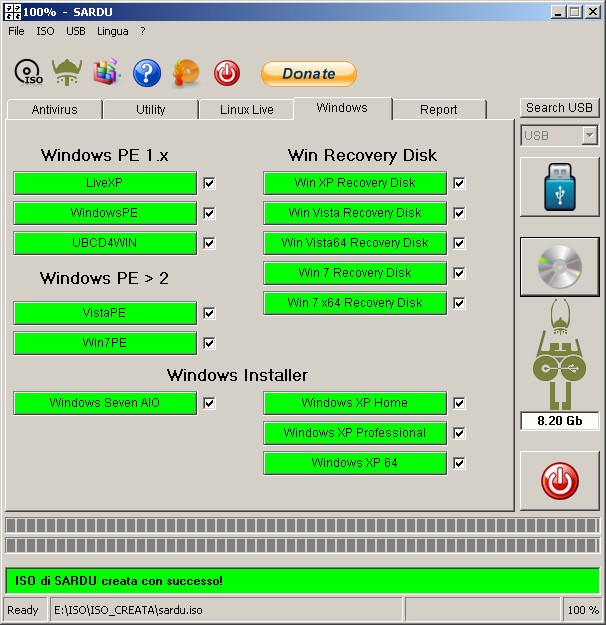This screenshot has height=625, width=606.
Task: Click the Win 7 Recovery Disk button
Action: pyautogui.click(x=355, y=273)
